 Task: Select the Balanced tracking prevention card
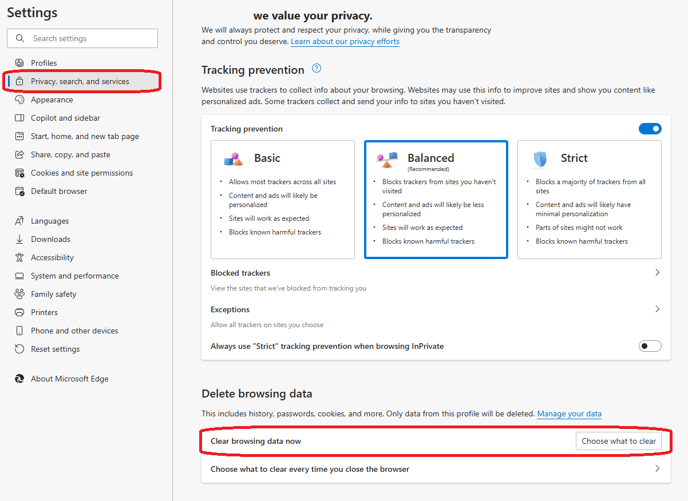436,200
